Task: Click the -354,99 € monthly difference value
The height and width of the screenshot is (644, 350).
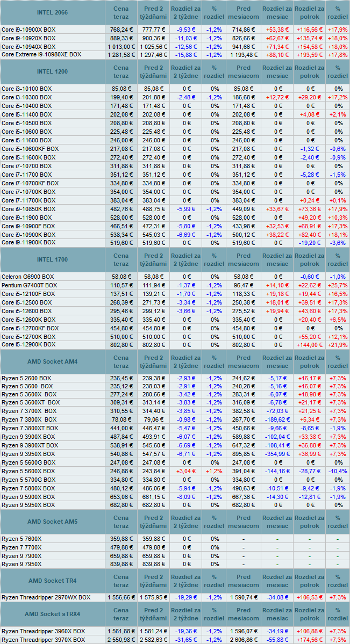Action: point(277,454)
